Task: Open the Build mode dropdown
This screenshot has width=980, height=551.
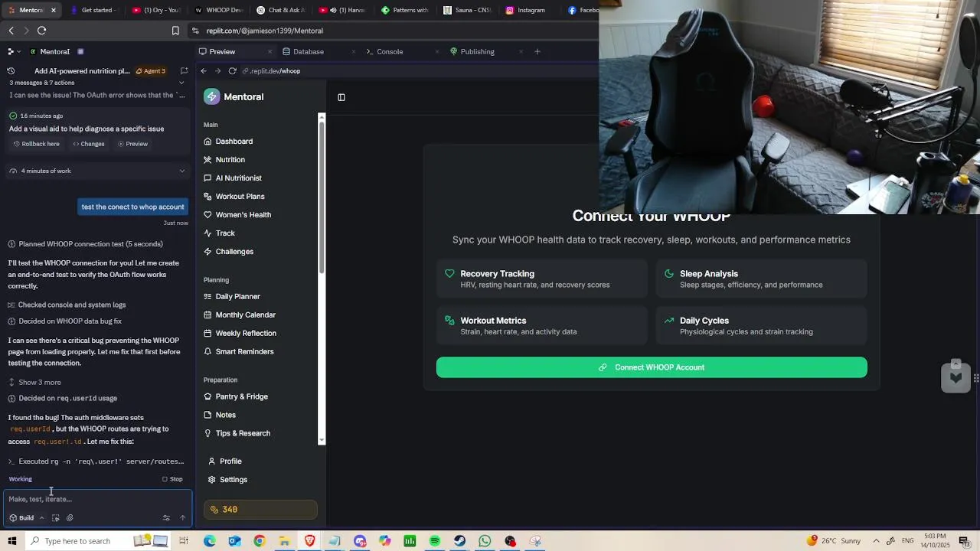Action: pos(27,518)
